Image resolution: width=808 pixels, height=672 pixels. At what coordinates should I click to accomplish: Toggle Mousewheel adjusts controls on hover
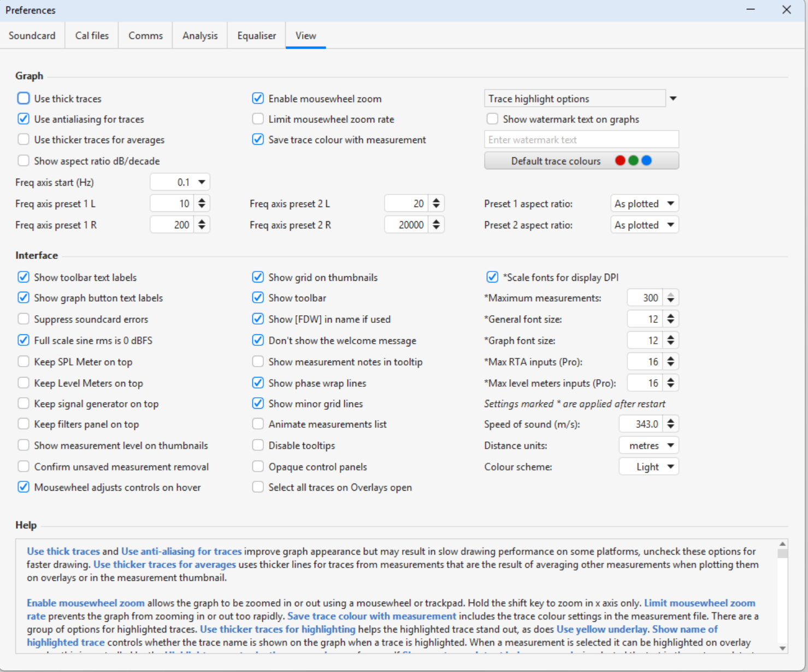[x=23, y=487]
